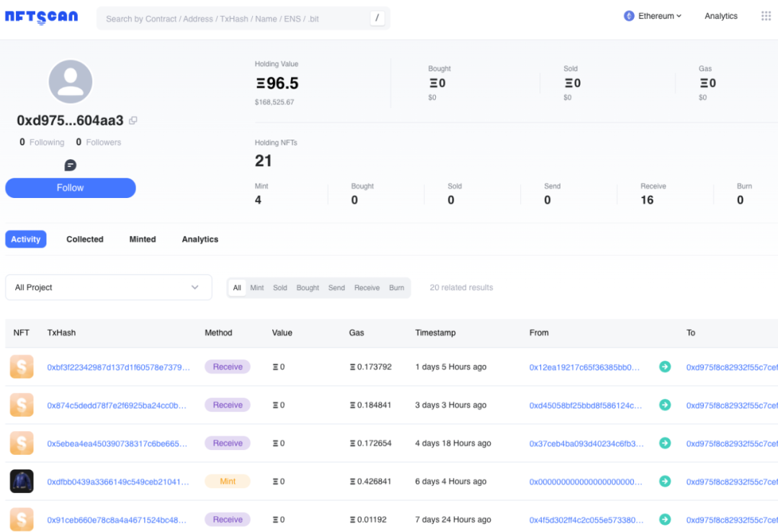
Task: Select the Burn activity filter
Action: click(x=396, y=288)
